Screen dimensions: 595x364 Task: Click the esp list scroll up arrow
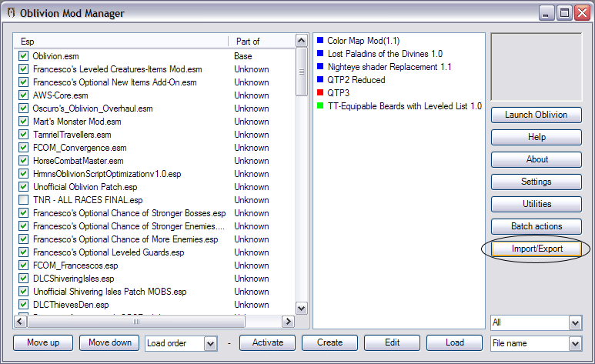tap(302, 41)
